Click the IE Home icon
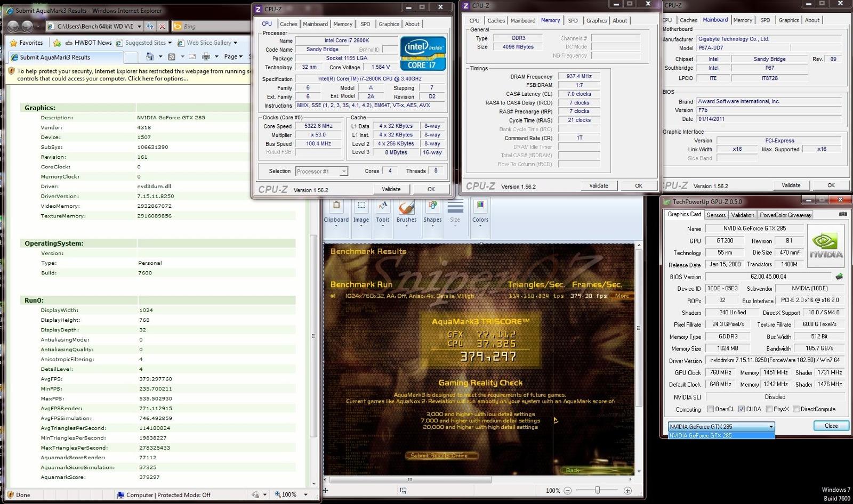This screenshot has height=504, width=853. tap(150, 56)
